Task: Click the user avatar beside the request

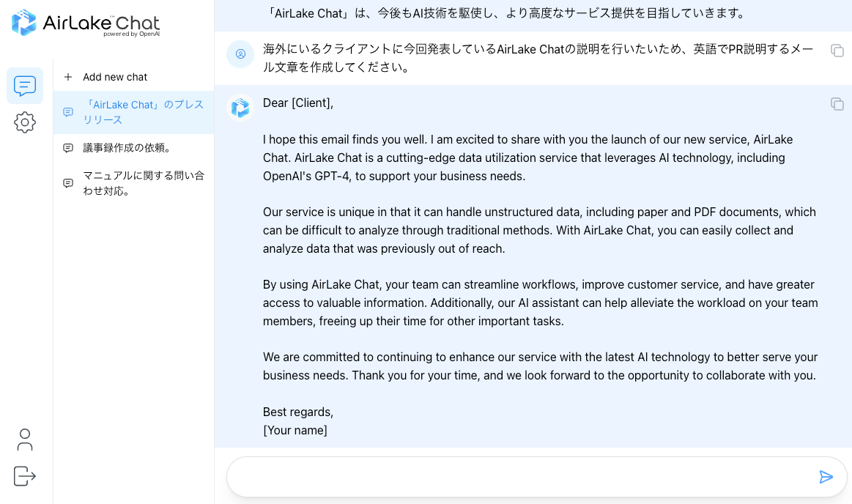Action: click(240, 53)
